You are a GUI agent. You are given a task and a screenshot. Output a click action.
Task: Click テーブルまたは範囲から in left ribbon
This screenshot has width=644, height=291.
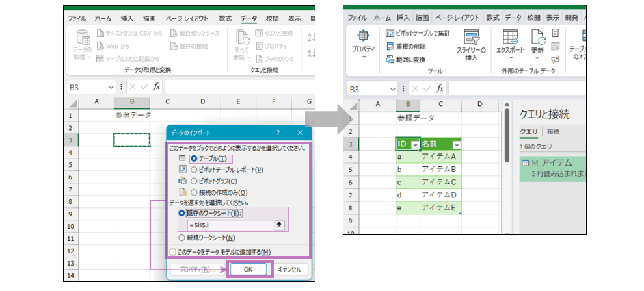pyautogui.click(x=127, y=59)
